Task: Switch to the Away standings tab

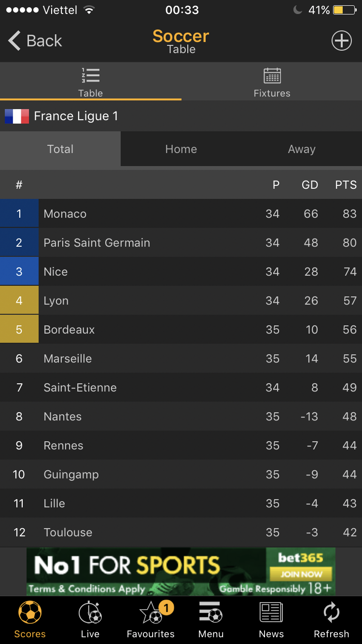Action: pos(302,149)
